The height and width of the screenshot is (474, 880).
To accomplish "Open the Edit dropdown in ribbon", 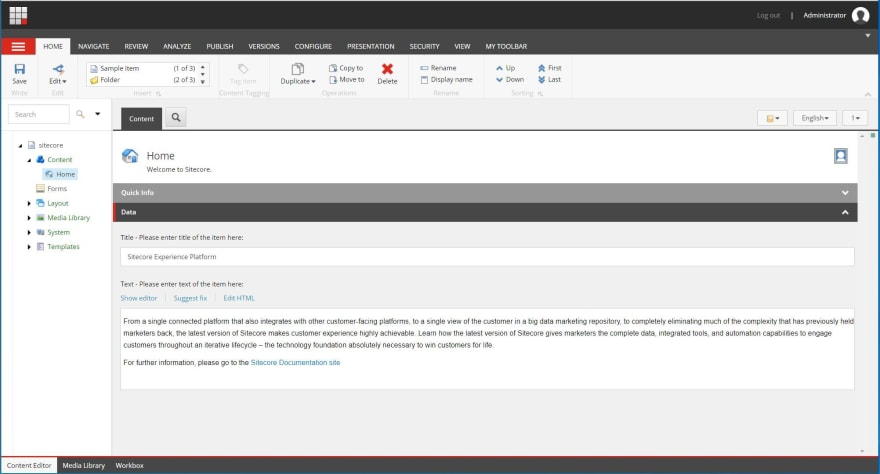I will click(x=58, y=74).
